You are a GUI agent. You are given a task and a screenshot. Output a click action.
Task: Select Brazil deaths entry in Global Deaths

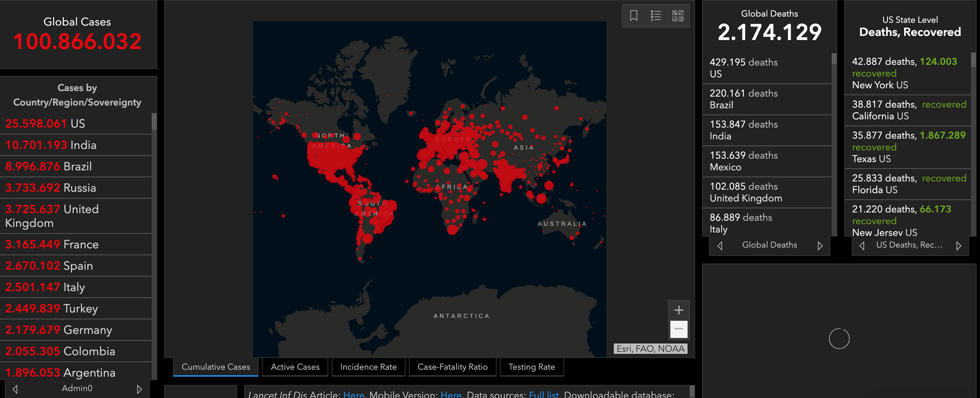[767, 99]
